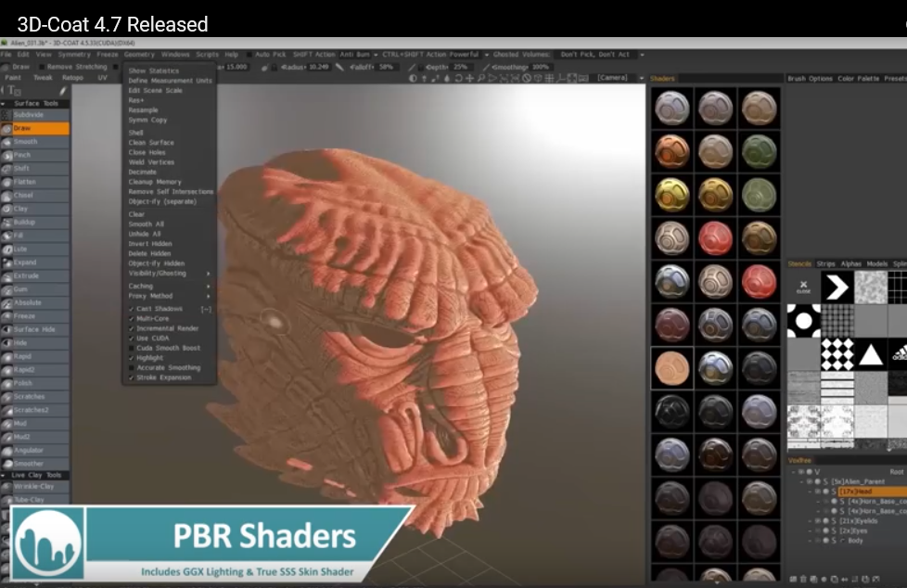
Task: Switch to the Retopo room tab
Action: pos(73,78)
